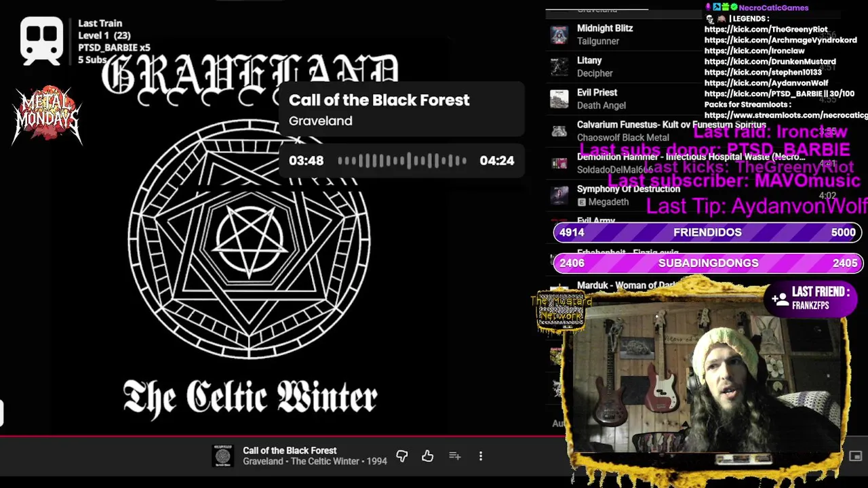Click the small Graveland album art in player bar
868x488 pixels.
(222, 456)
